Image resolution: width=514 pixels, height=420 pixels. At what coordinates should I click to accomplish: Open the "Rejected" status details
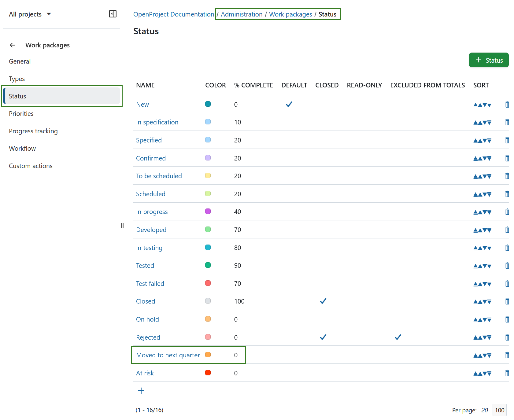point(148,337)
